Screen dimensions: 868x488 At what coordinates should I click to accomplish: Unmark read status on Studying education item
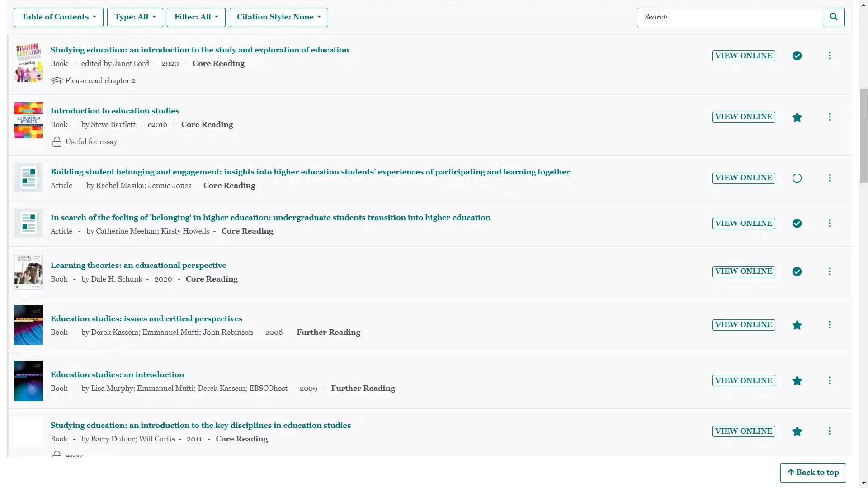click(x=797, y=55)
